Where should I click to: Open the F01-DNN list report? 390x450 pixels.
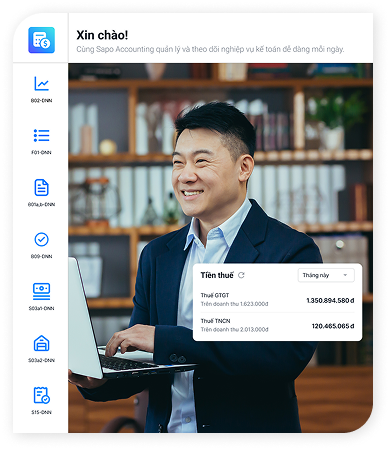click(41, 141)
